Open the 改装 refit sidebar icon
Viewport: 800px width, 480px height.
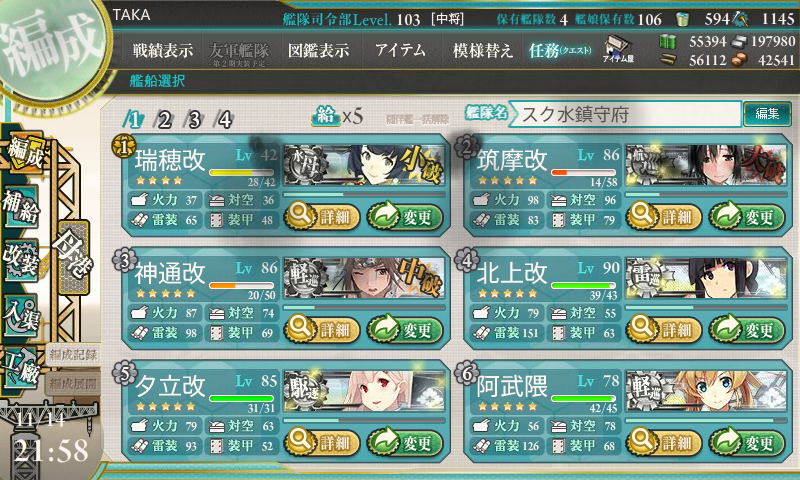(21, 260)
